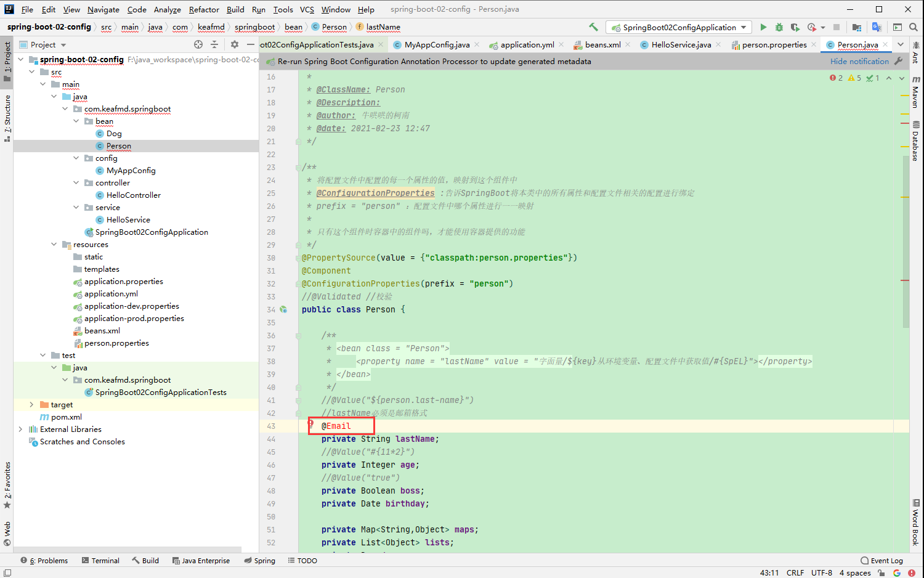Viewport: 924px width, 578px height.
Task: Collapse the resources folder
Action: pos(54,245)
